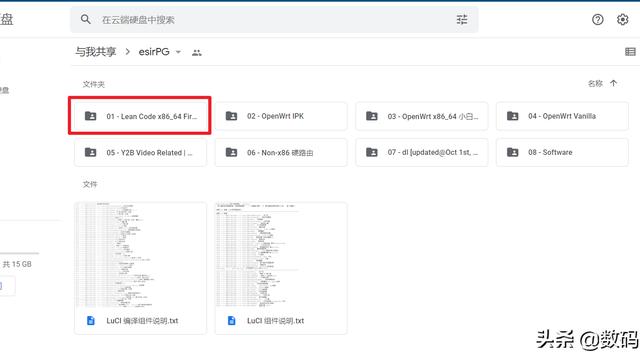This screenshot has width=640, height=360.
Task: Click storage usage text 共 15 GB
Action: click(17, 264)
